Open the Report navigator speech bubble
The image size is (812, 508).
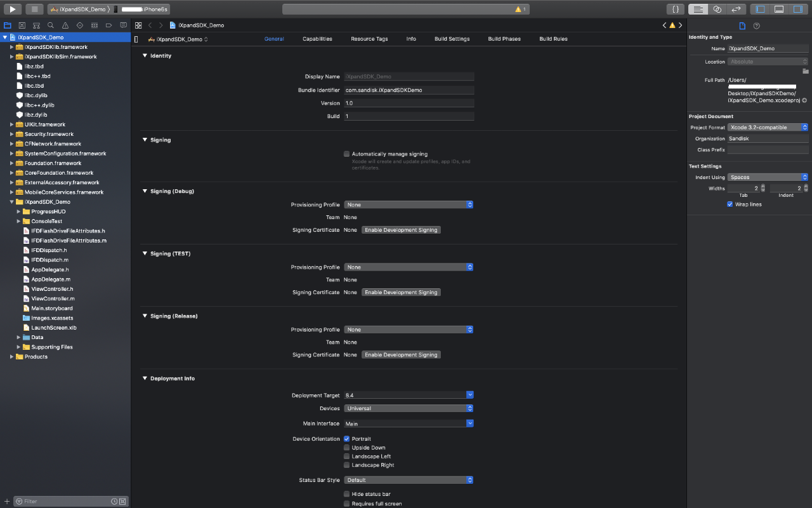(x=123, y=25)
